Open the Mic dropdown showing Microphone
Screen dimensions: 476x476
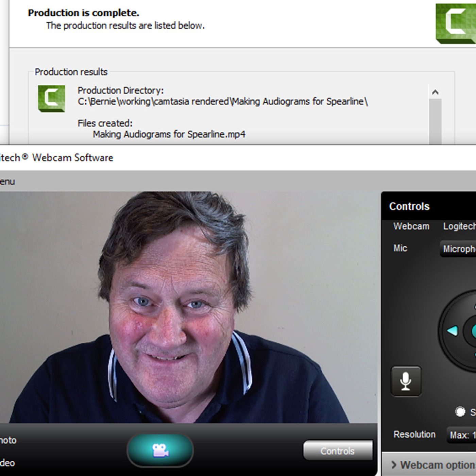click(x=458, y=249)
